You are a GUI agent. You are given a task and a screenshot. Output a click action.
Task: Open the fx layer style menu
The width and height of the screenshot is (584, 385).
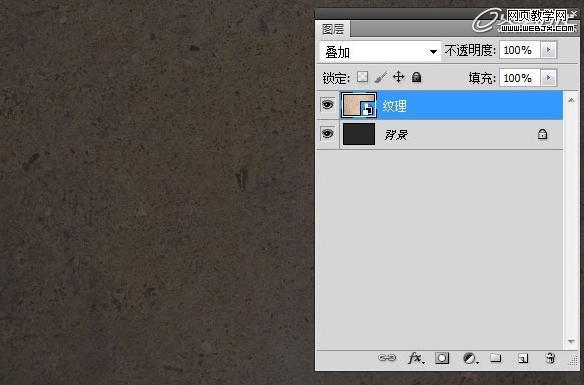coord(416,358)
